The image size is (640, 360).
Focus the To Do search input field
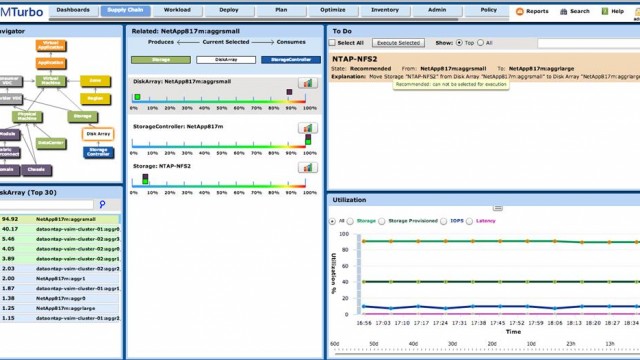pyautogui.click(x=589, y=43)
